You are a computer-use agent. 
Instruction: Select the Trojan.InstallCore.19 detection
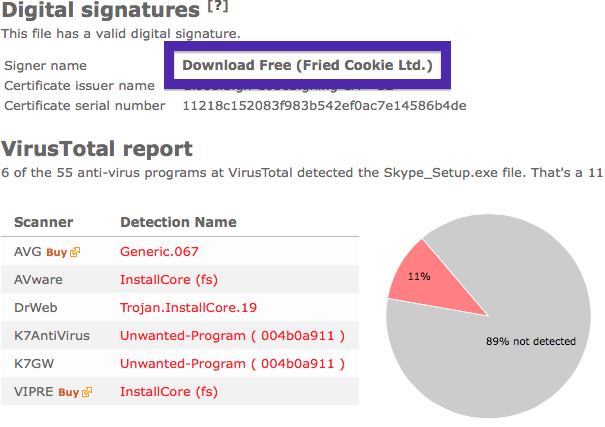(188, 308)
